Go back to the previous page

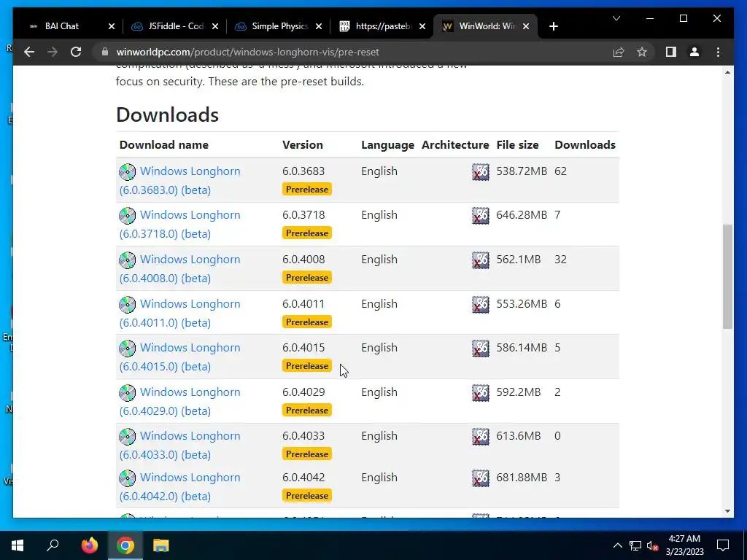[x=29, y=52]
